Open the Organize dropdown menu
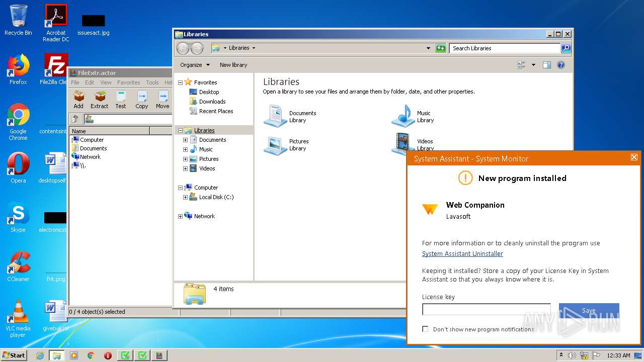Screen dimensions: 644x362 [x=195, y=65]
